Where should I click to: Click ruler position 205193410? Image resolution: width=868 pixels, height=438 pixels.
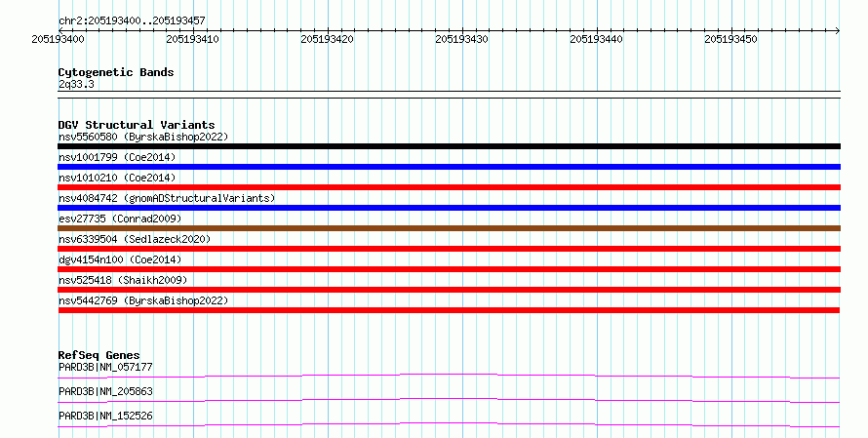[193, 39]
